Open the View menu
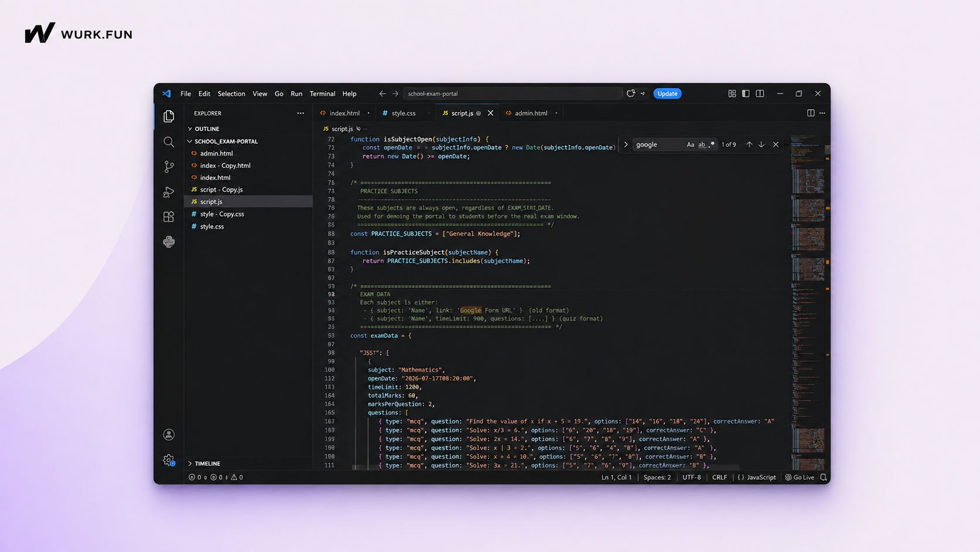Screen dimensions: 980x552 point(260,94)
